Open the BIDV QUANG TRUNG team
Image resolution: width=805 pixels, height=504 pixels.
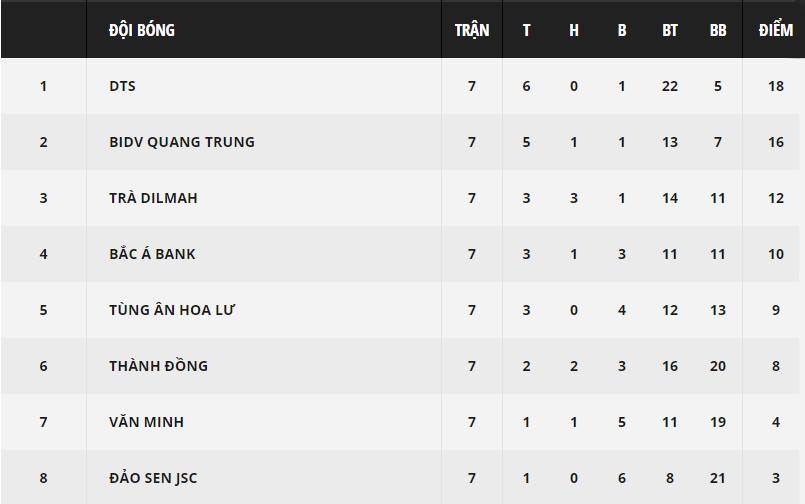tap(182, 142)
